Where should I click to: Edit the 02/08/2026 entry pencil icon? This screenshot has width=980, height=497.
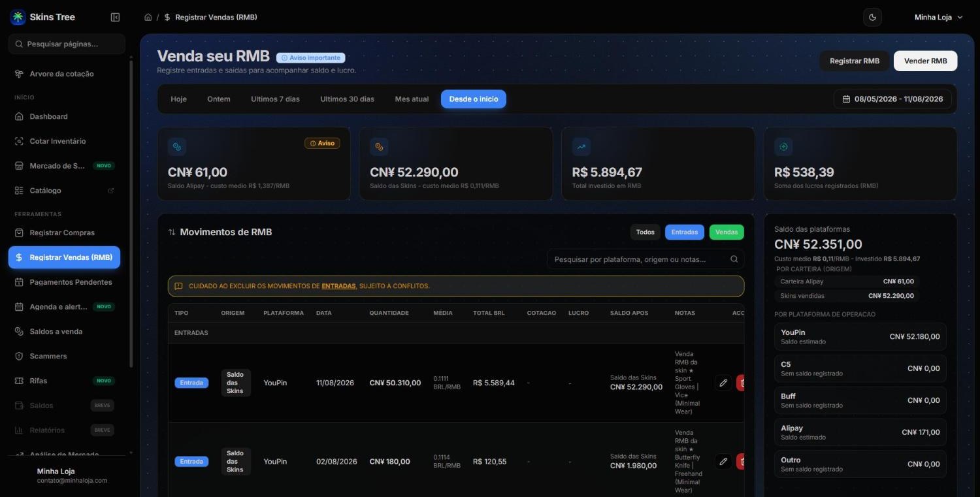pos(723,462)
